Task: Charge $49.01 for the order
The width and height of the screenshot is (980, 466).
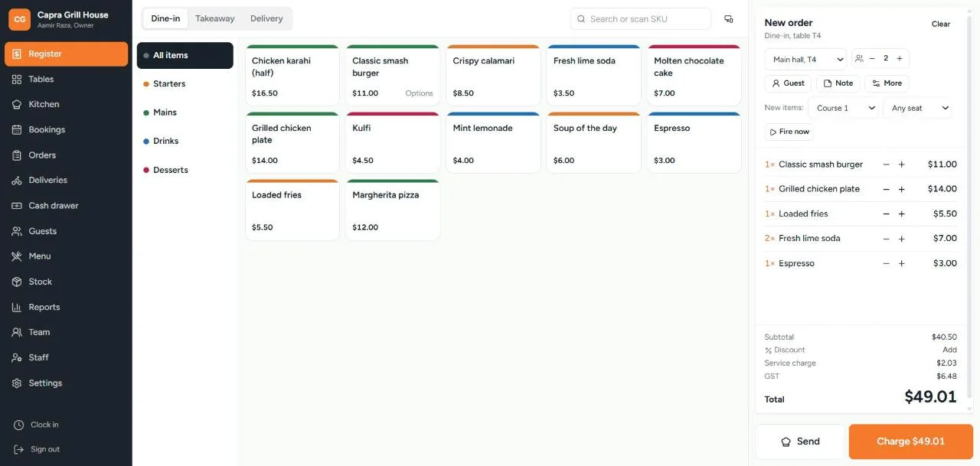Action: point(910,442)
